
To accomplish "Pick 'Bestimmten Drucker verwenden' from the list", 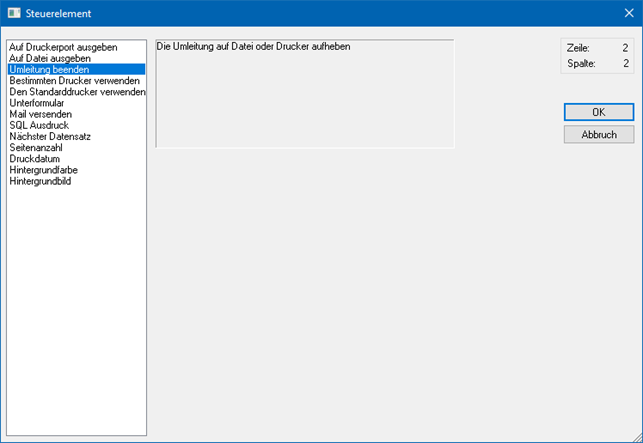I will pyautogui.click(x=74, y=81).
